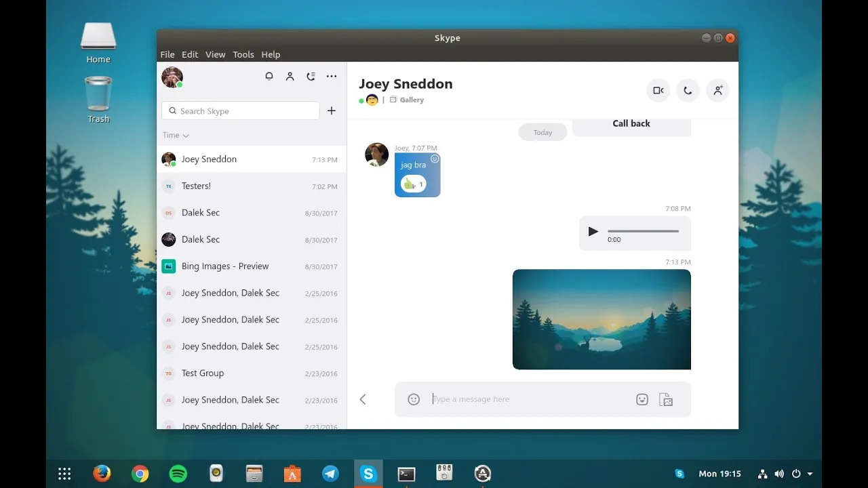Screen dimensions: 868x488
Task: Open the Test Group conversation
Action: pyautogui.click(x=252, y=373)
